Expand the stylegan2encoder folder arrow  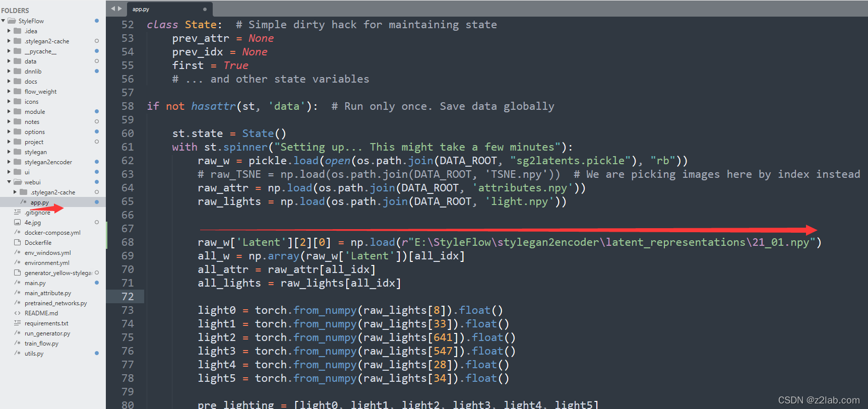coord(9,162)
